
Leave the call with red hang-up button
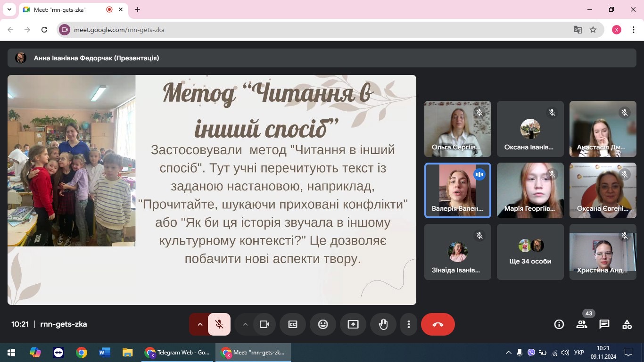(x=438, y=324)
